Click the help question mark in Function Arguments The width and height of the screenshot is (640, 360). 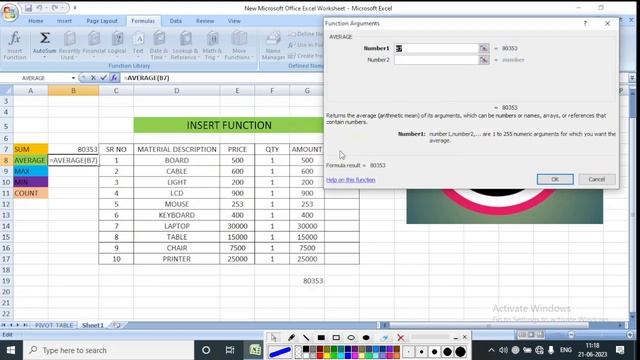(585, 23)
